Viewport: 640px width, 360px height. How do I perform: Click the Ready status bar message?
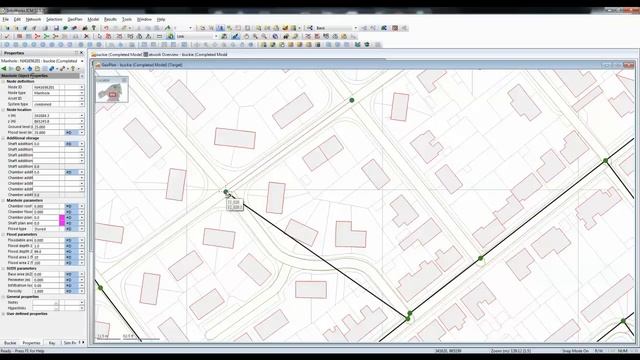coord(22,351)
